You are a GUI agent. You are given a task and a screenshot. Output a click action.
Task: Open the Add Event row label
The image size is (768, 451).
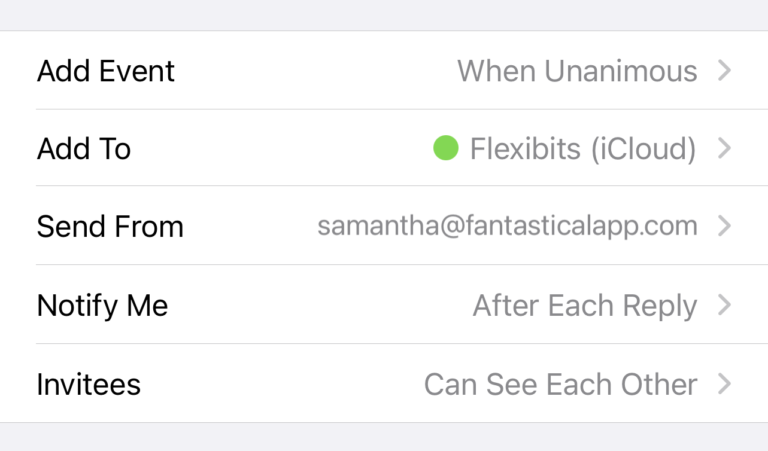105,71
